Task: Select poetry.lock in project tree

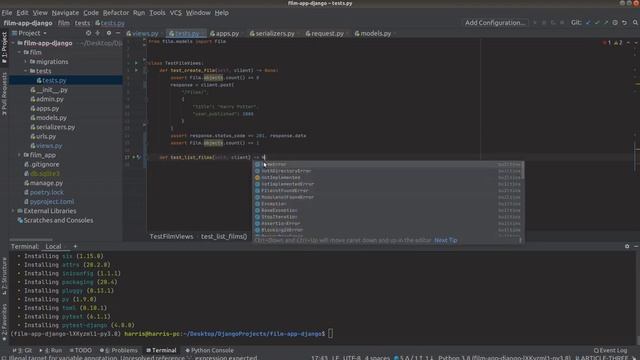Action: [x=44, y=192]
